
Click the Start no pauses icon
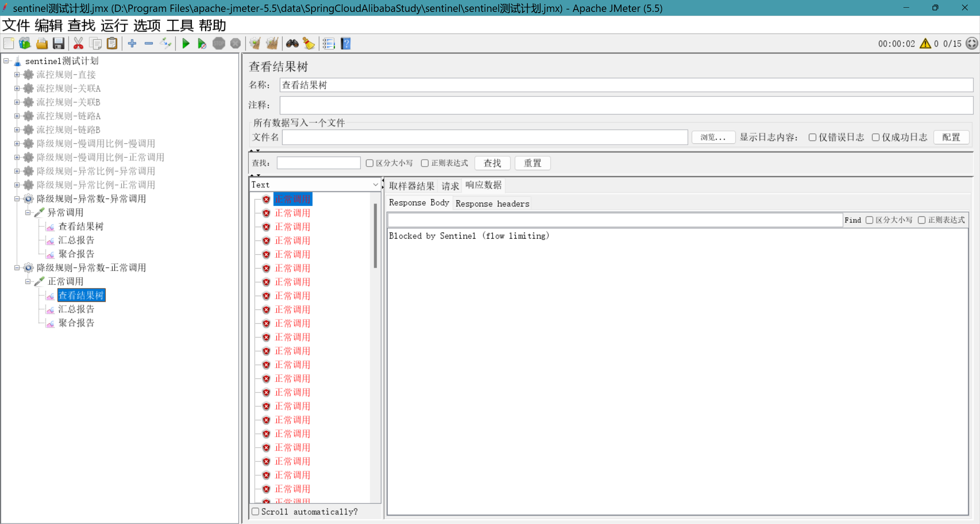pos(202,44)
